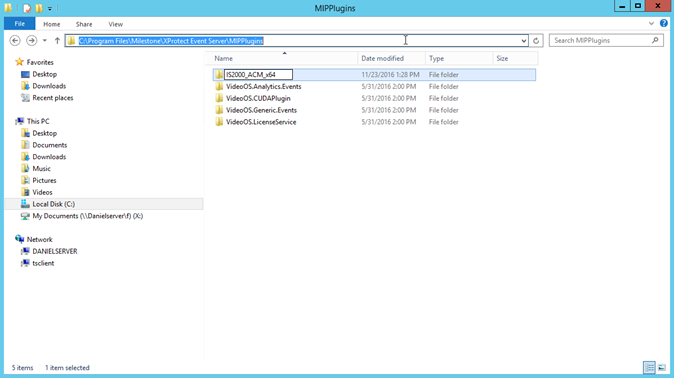Go up one folder level
Screen dimensions: 674x378
[x=57, y=40]
